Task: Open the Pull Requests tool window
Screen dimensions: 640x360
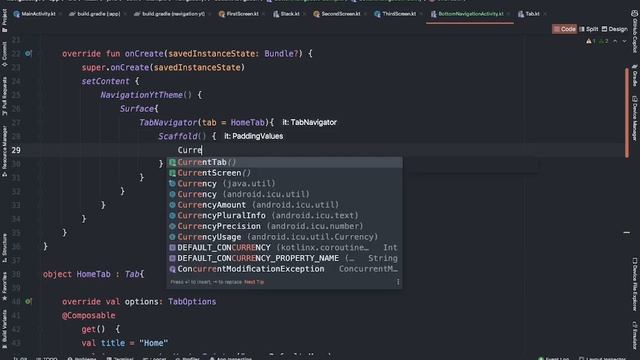Action: [x=4, y=96]
